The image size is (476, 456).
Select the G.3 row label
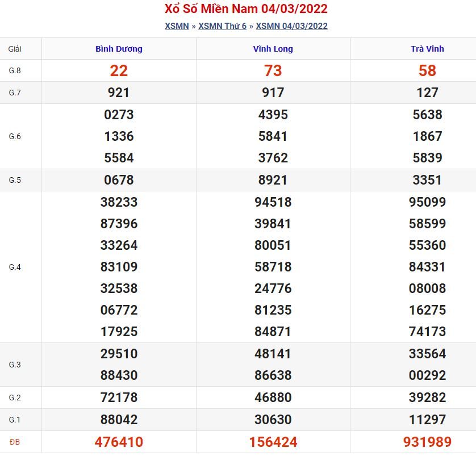click(15, 365)
